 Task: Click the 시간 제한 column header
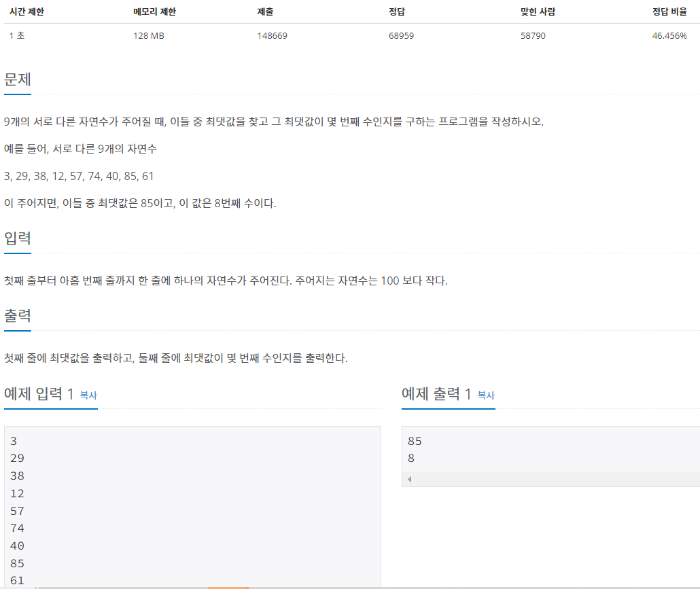click(27, 12)
